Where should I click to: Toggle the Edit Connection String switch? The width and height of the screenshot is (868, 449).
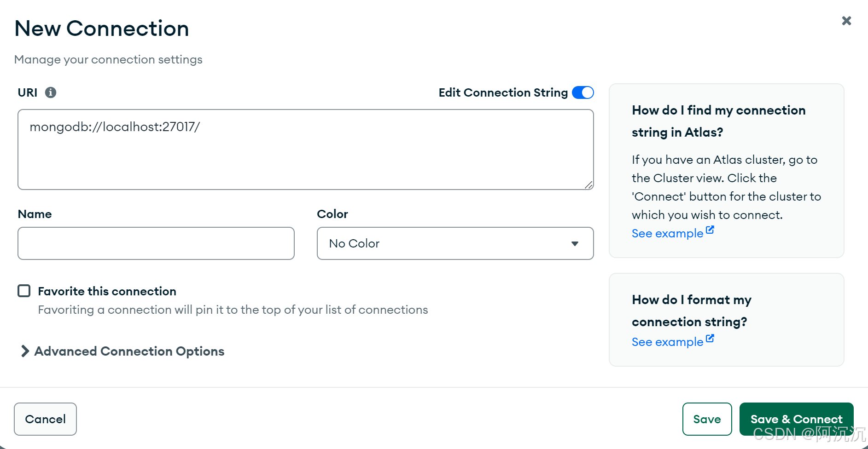[583, 92]
